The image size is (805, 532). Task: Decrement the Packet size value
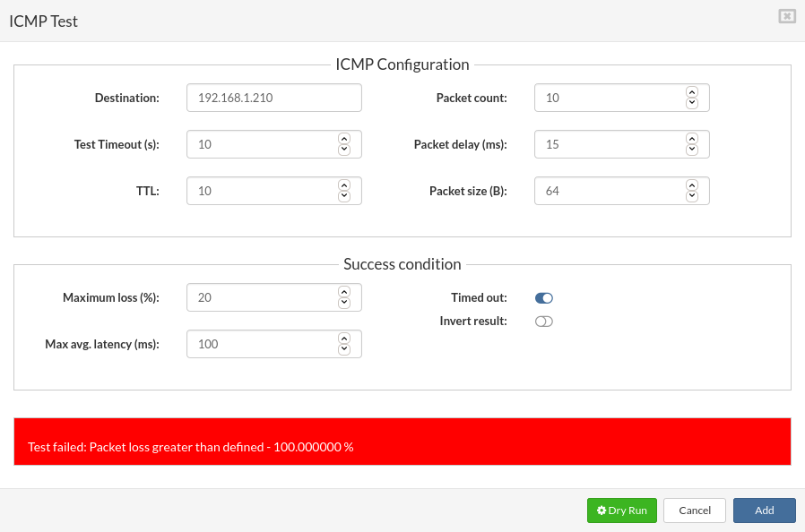pos(691,195)
